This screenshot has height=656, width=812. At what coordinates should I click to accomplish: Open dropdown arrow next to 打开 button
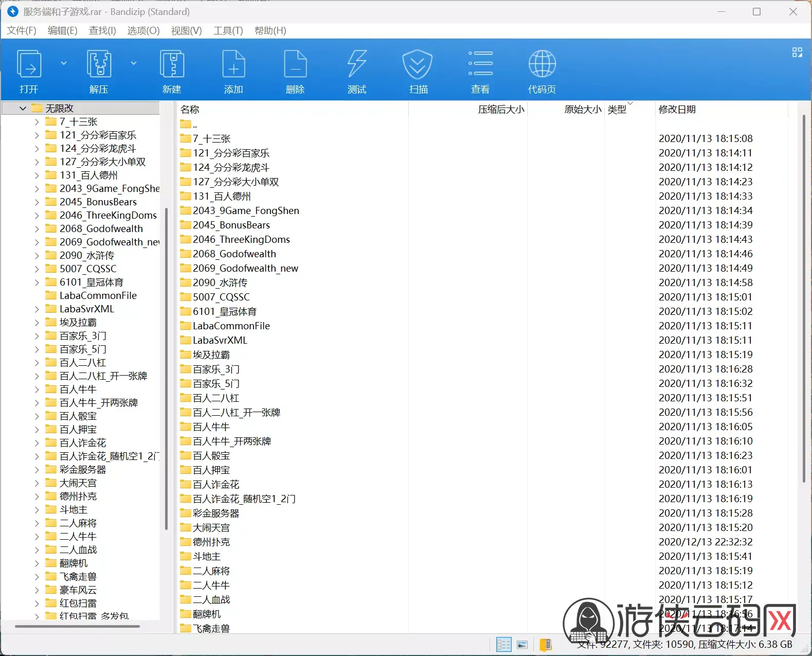(x=64, y=63)
